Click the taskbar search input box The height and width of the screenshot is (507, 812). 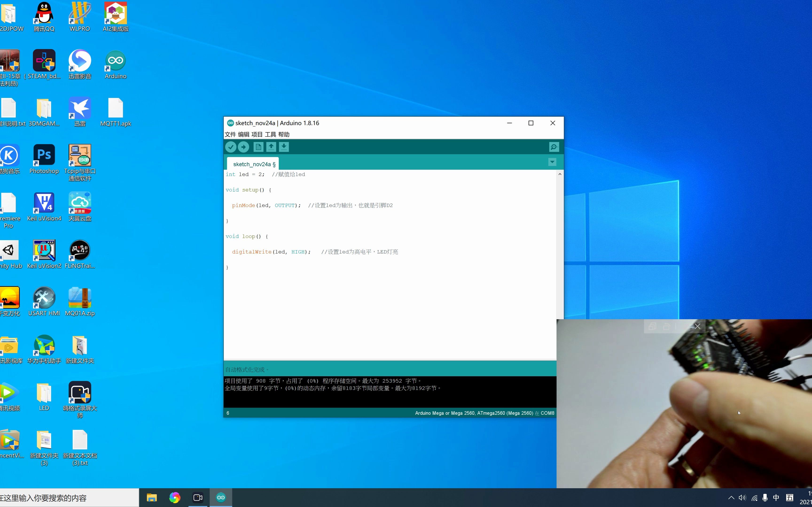tap(67, 498)
